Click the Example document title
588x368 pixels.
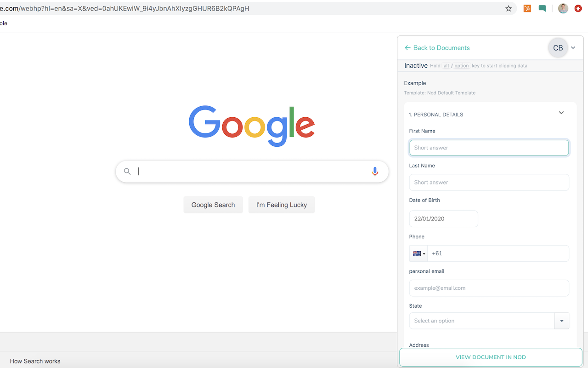415,83
